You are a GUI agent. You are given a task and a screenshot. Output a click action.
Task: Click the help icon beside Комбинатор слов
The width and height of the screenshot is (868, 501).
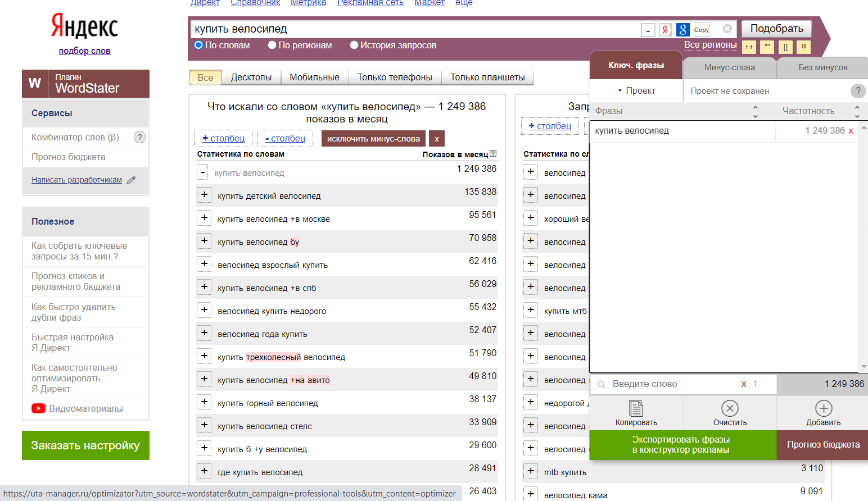(140, 137)
